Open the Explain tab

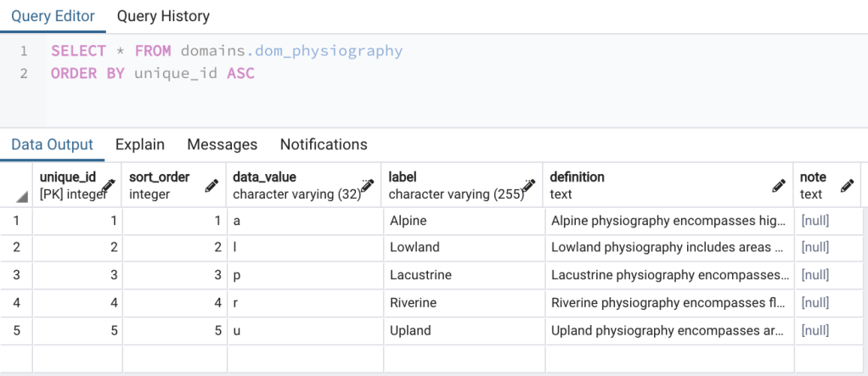(140, 144)
